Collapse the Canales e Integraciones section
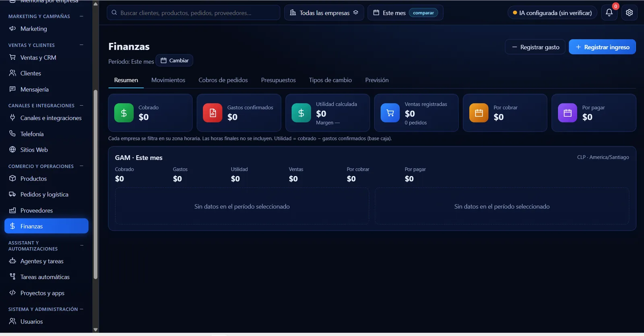This screenshot has width=644, height=336. point(81,105)
